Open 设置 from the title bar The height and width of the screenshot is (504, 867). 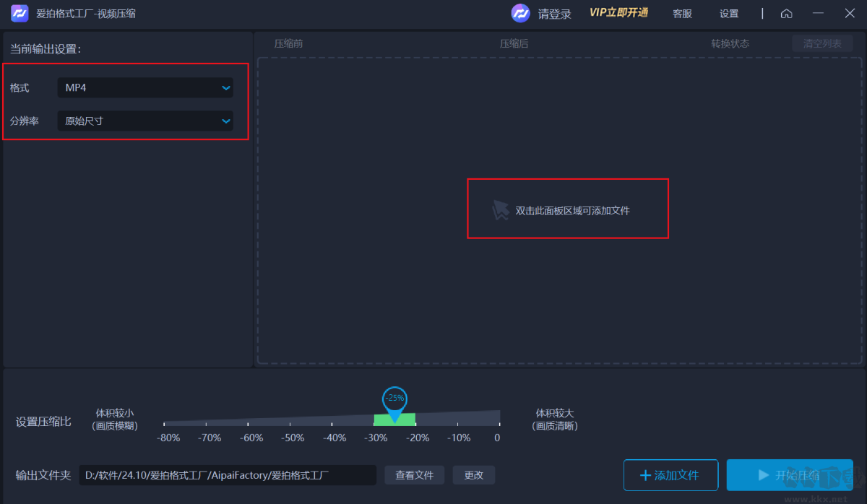point(728,13)
